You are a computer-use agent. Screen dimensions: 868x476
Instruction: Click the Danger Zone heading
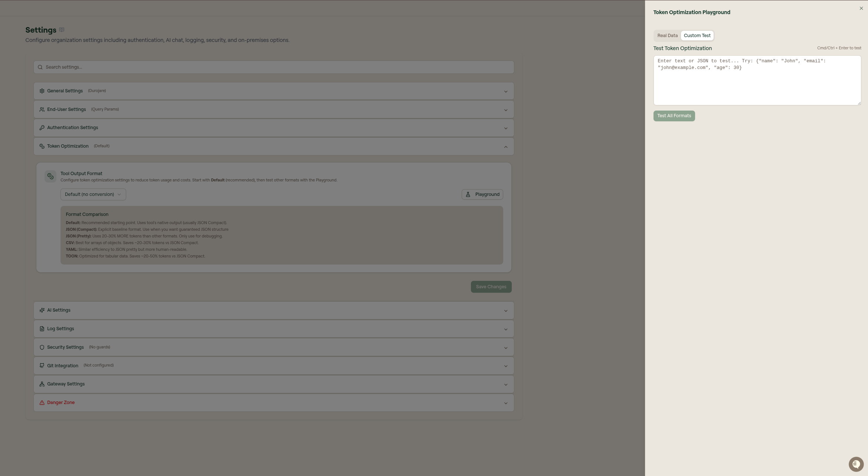pos(61,403)
